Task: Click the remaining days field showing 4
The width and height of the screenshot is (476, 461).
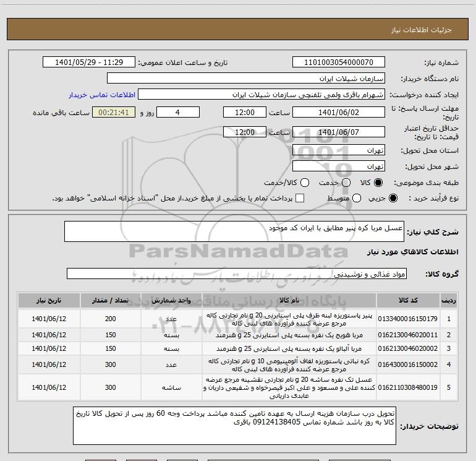Action: tap(178, 113)
